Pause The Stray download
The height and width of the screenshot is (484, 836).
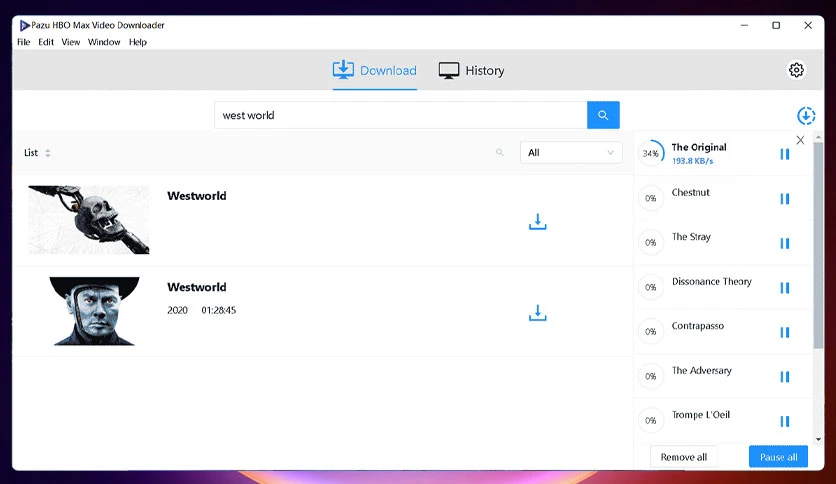point(784,243)
